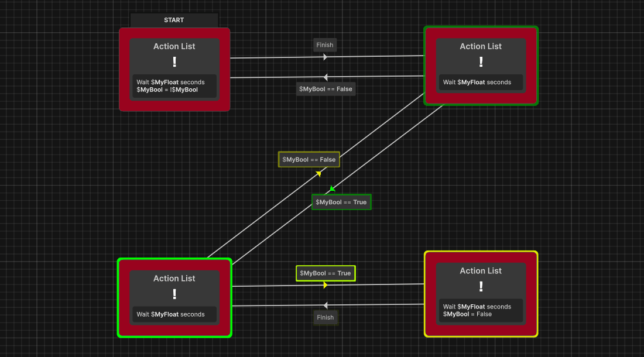Click the exclamation icon on the yellow-bordered node

tap(481, 286)
